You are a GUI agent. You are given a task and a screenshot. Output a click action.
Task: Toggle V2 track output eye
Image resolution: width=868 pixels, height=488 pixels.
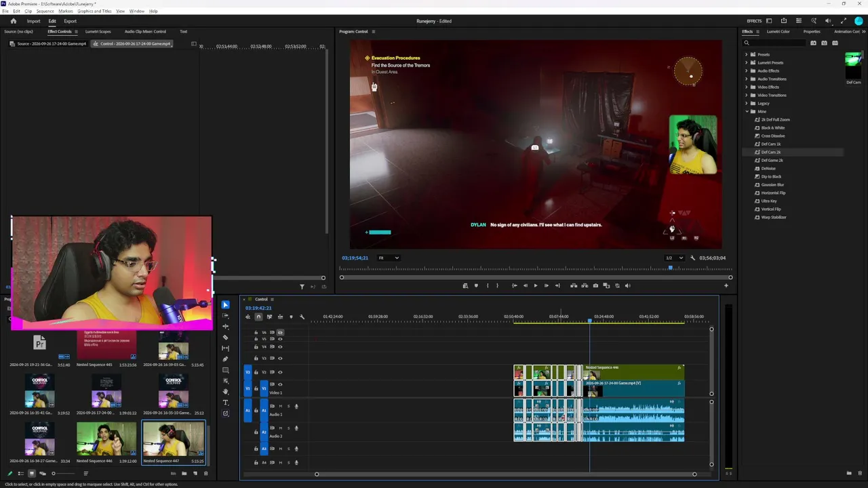tap(280, 372)
